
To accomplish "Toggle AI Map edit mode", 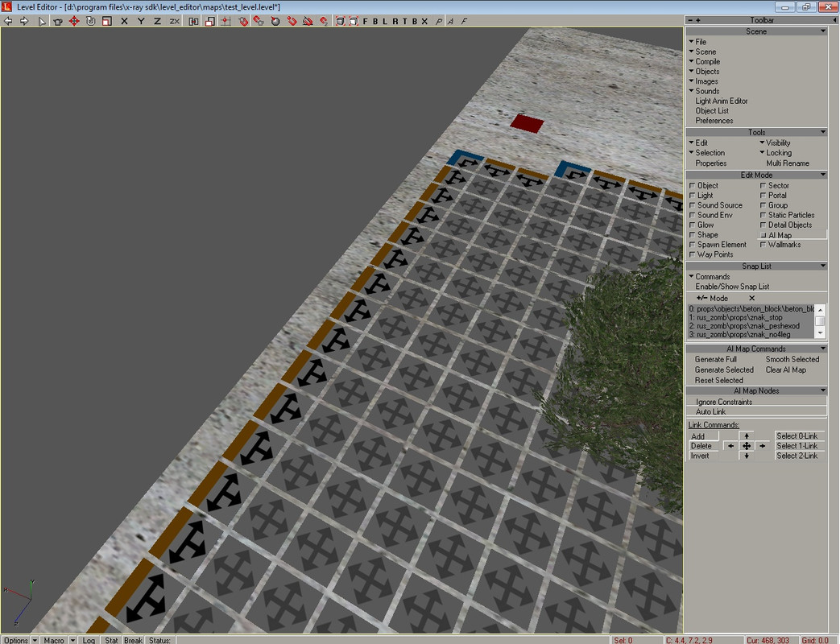I will click(x=792, y=235).
